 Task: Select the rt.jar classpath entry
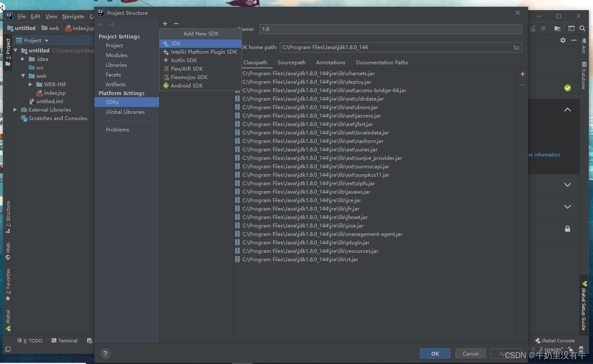pyautogui.click(x=300, y=260)
